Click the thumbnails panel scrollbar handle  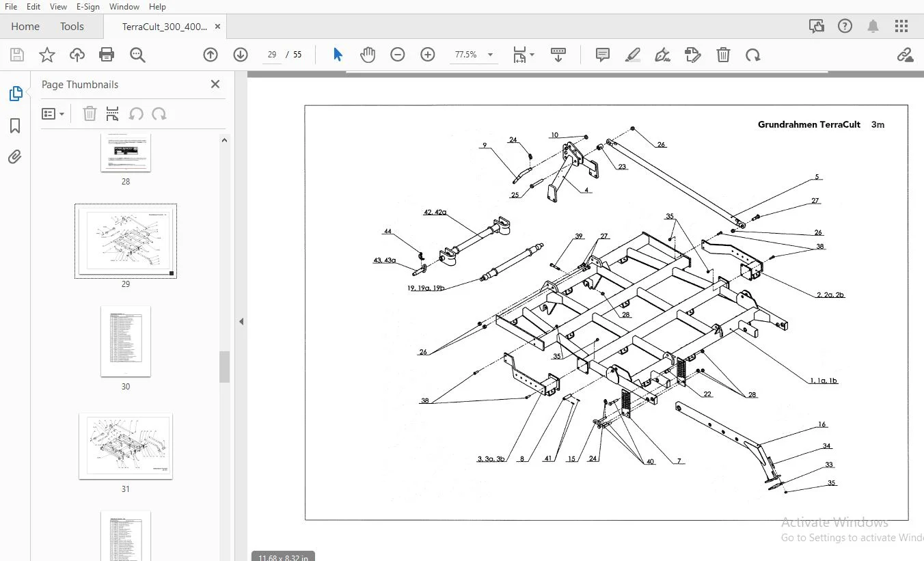224,367
